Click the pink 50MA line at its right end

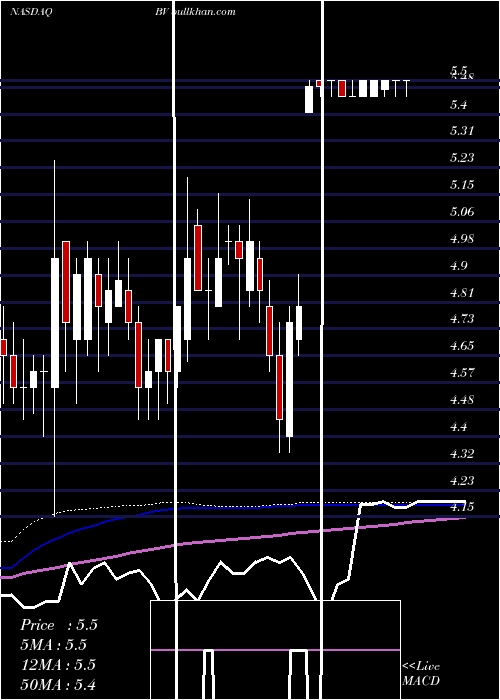point(462,519)
